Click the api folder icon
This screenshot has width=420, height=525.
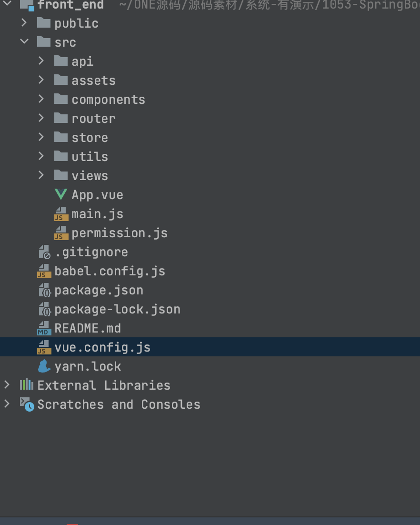[61, 61]
